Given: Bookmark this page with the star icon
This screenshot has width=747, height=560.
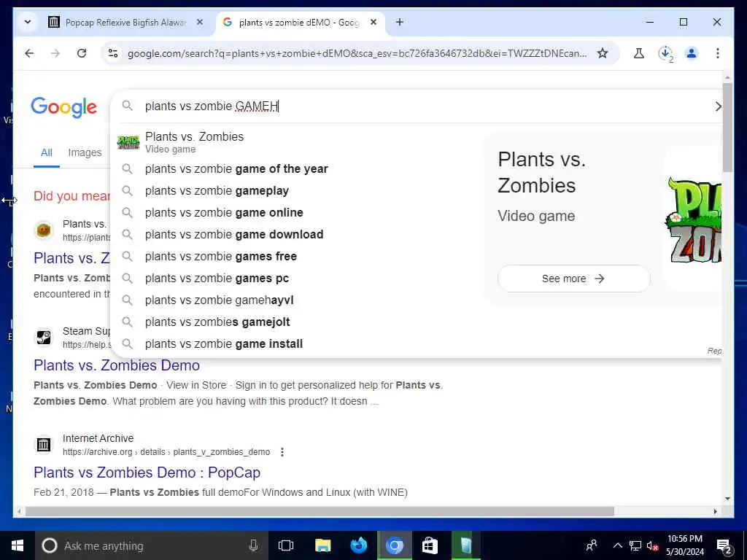Looking at the screenshot, I should [603, 53].
